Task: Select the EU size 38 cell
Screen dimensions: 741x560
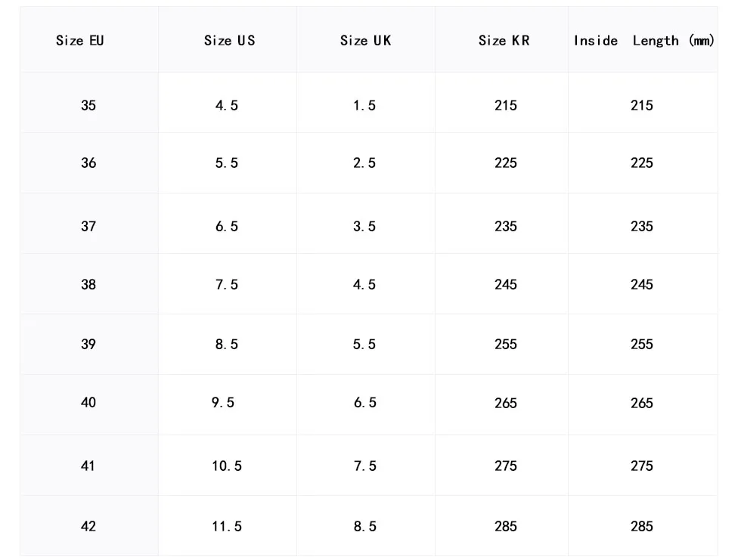Action: coord(88,285)
